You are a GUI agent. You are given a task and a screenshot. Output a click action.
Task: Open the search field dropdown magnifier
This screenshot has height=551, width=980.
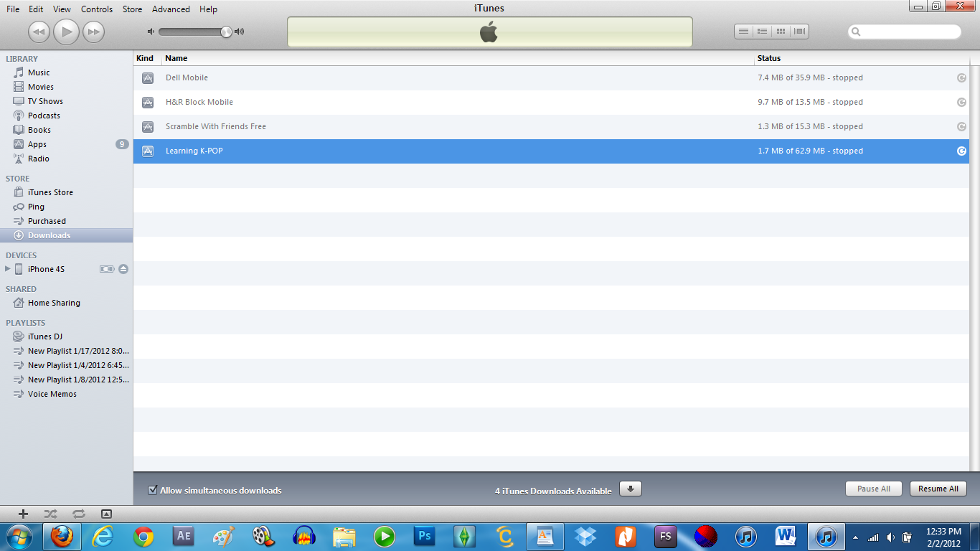point(857,32)
